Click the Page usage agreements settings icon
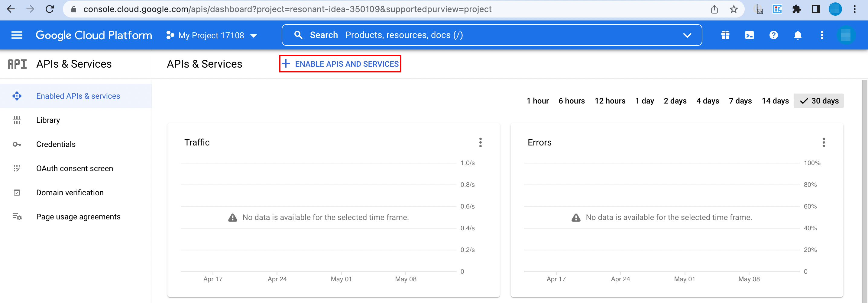The height and width of the screenshot is (303, 868). (x=17, y=217)
